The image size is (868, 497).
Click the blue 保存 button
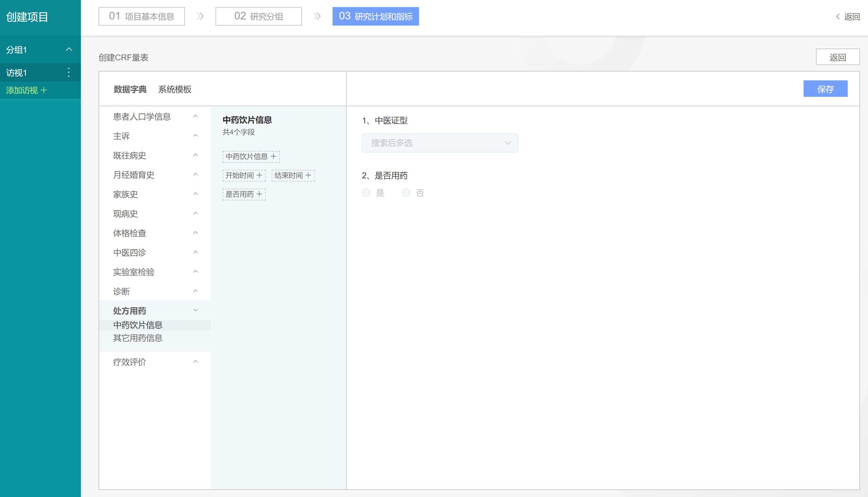pos(825,89)
